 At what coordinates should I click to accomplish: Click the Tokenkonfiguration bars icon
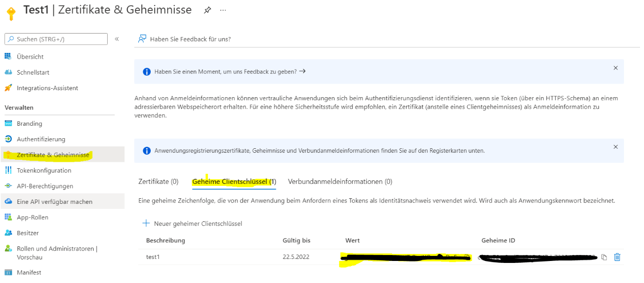coord(8,170)
